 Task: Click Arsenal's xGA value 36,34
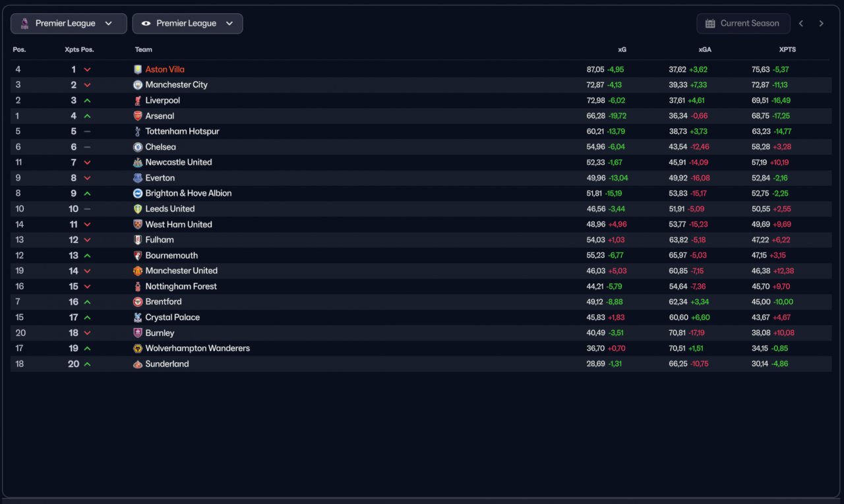678,116
